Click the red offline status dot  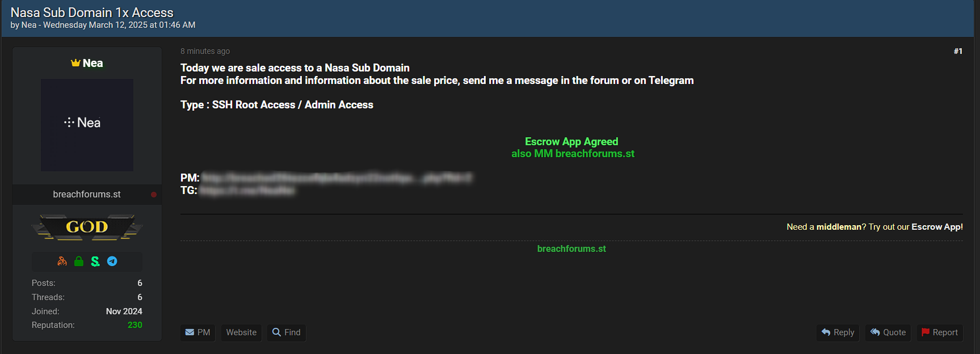pos(154,195)
